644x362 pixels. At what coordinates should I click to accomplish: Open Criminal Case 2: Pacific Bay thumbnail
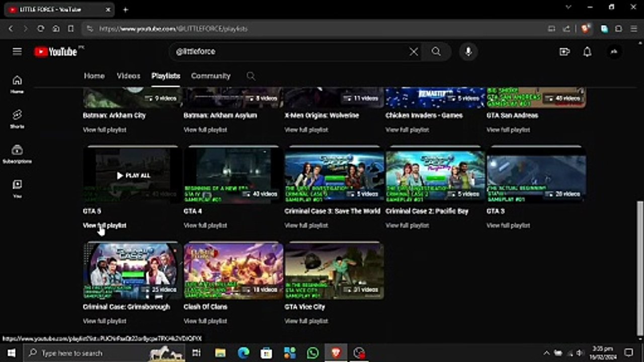coord(435,175)
